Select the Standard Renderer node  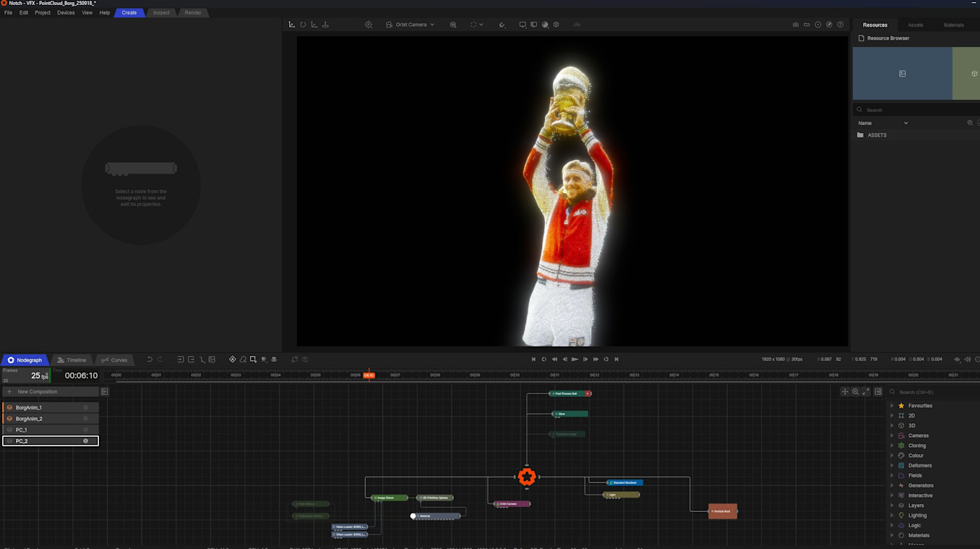[x=624, y=482]
